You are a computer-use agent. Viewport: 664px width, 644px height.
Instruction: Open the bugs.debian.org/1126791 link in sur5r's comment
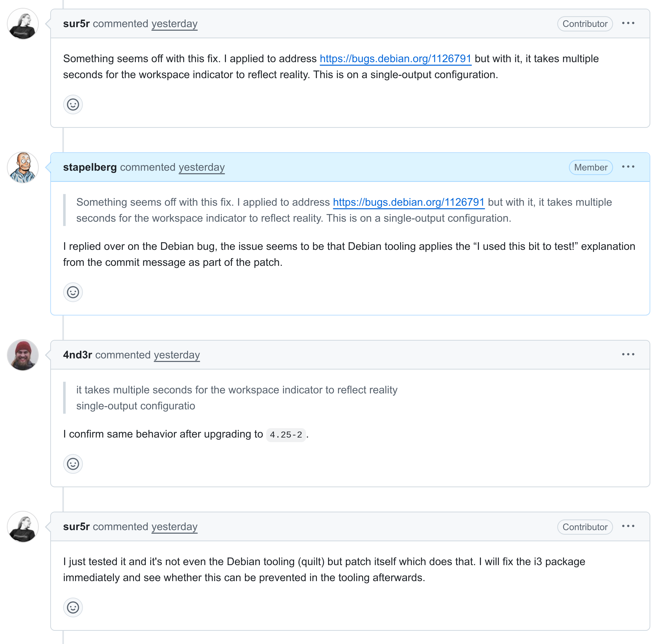click(395, 59)
